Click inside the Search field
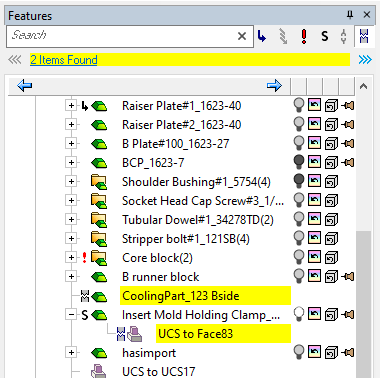The image size is (380, 378). (122, 36)
